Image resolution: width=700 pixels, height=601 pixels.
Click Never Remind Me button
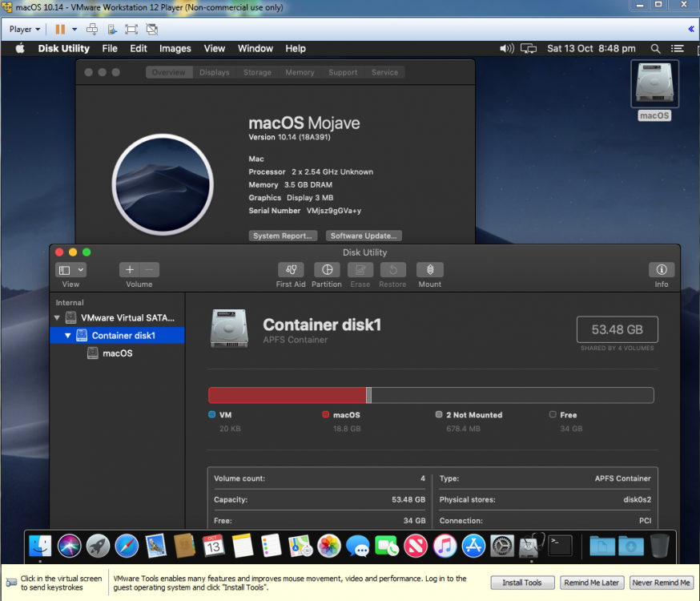pyautogui.click(x=661, y=583)
